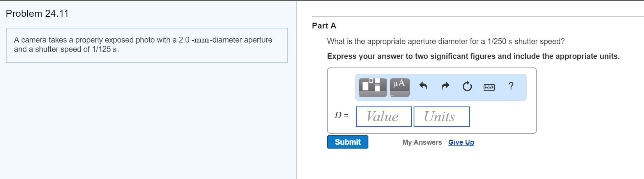This screenshot has width=644, height=179.
Task: Open help with the question mark icon
Action: coord(511,86)
